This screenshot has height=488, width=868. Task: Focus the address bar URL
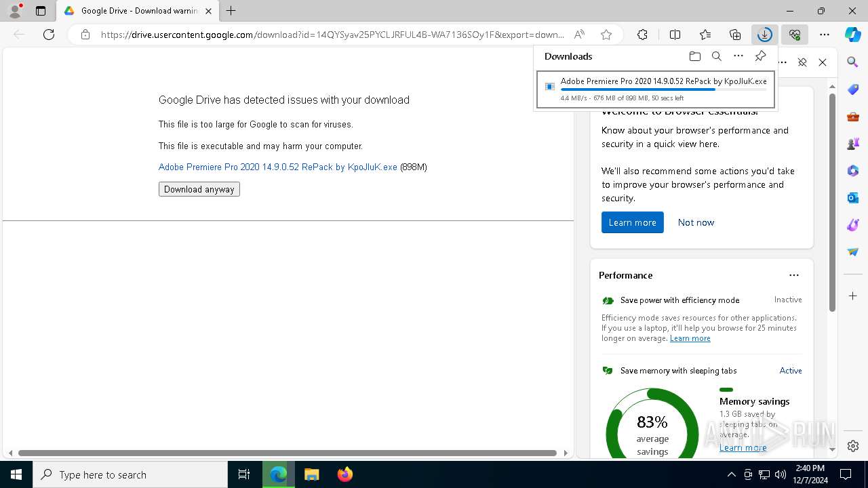pyautogui.click(x=332, y=35)
